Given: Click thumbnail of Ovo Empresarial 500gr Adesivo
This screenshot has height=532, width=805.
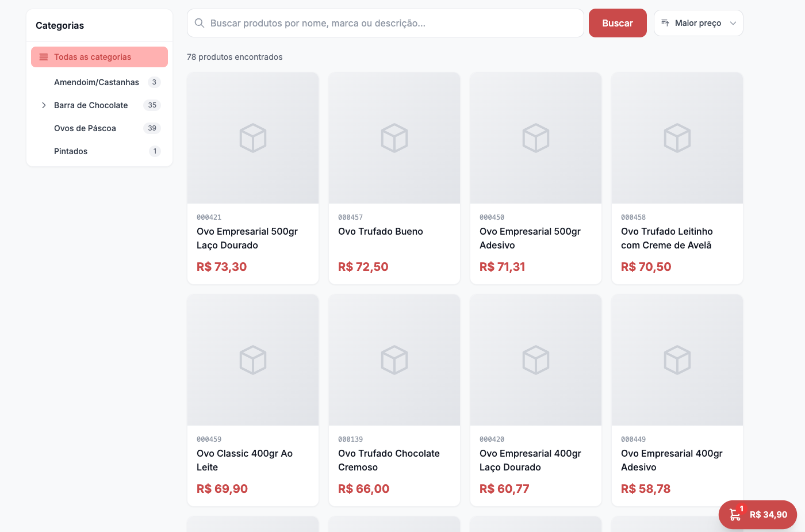Looking at the screenshot, I should click(x=536, y=138).
